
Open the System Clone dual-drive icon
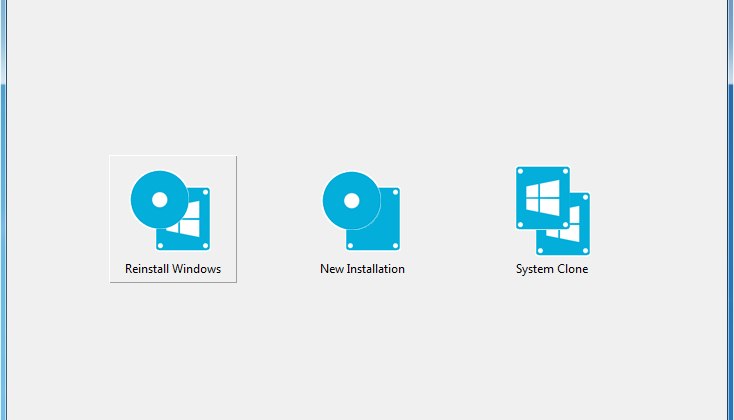click(x=553, y=211)
